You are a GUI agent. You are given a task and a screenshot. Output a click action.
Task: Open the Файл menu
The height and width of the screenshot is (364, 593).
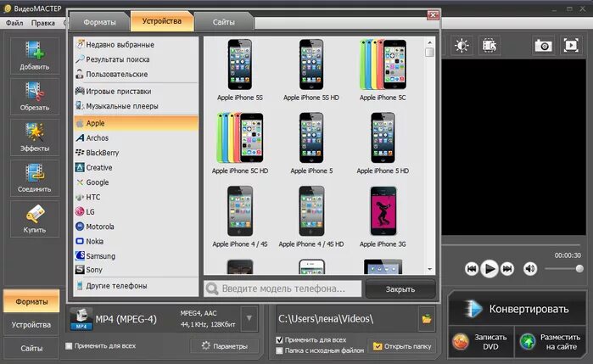14,23
